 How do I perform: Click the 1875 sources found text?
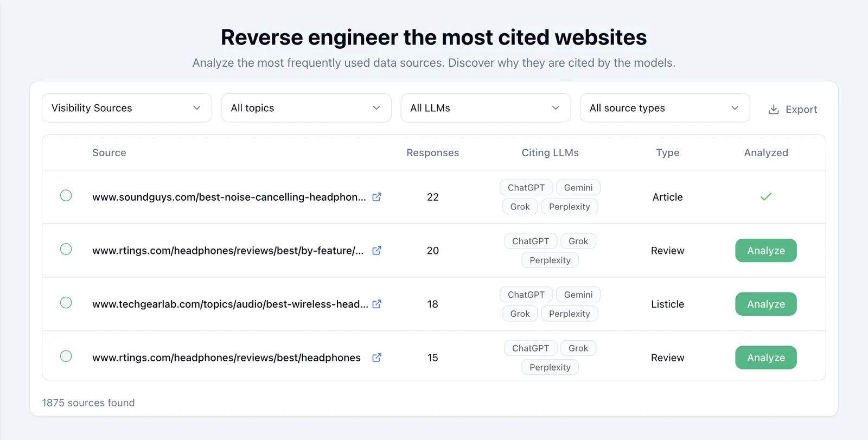[x=88, y=403]
